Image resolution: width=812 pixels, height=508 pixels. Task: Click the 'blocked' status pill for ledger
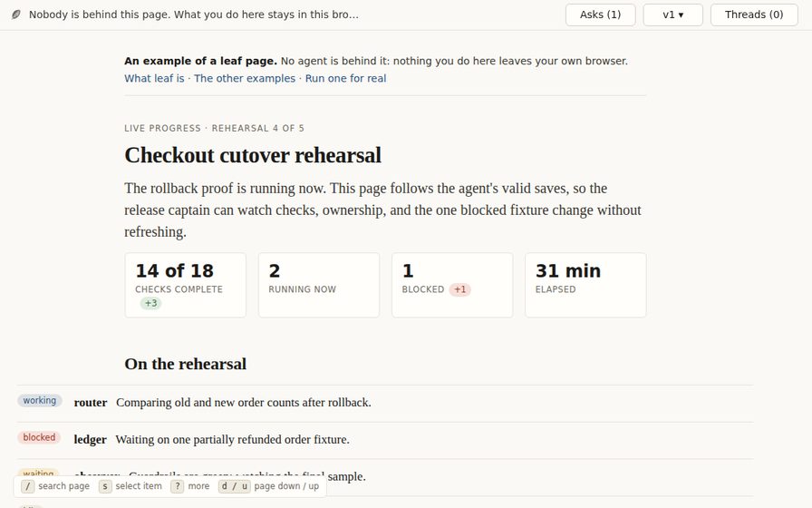point(39,437)
